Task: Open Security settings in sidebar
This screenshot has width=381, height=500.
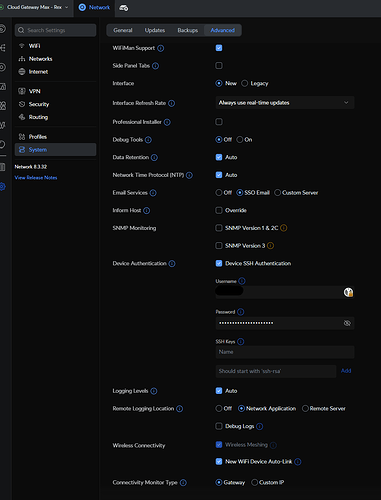Action: click(x=55, y=104)
